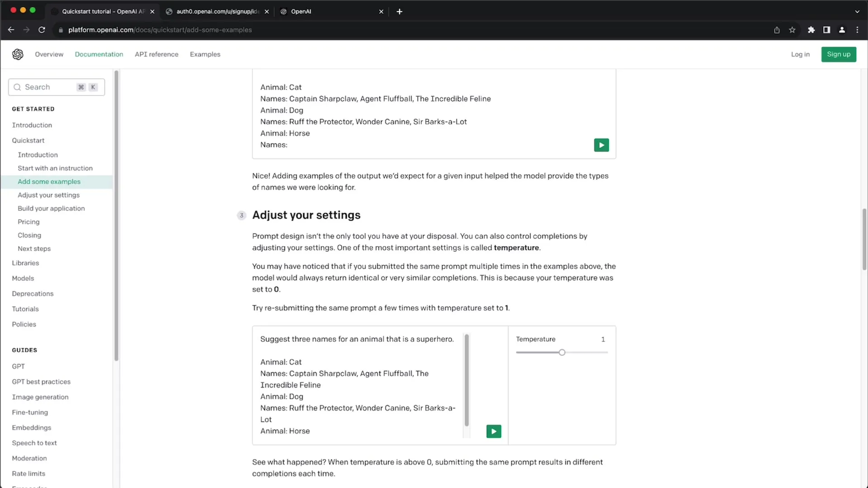Toggle the browser side panel icon

[x=826, y=30]
